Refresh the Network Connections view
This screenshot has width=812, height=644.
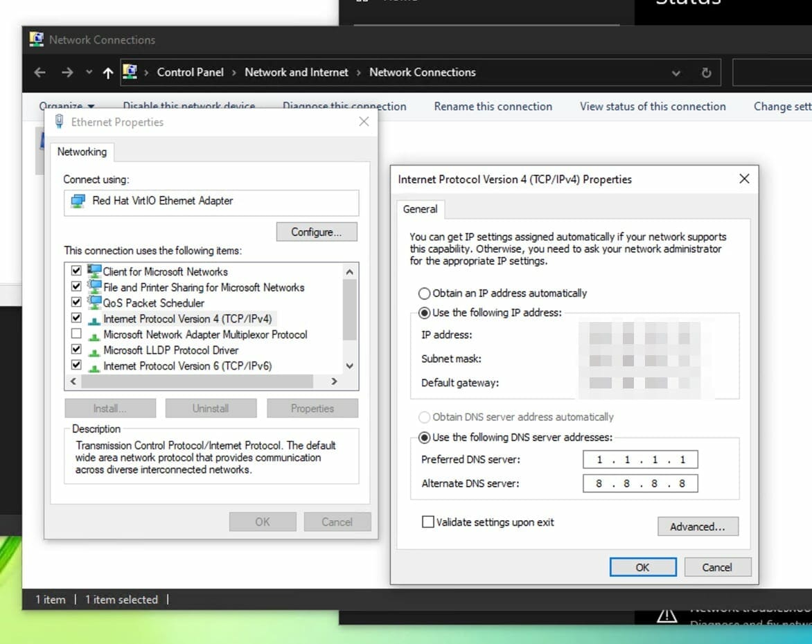click(706, 73)
